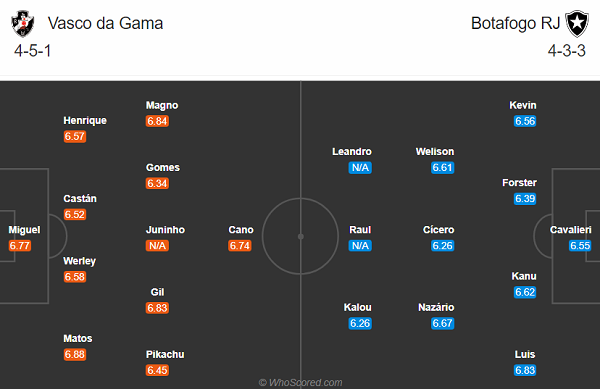Screen dimensions: 600x389
Task: Click the WhoScored.com watermark
Action: (x=300, y=382)
